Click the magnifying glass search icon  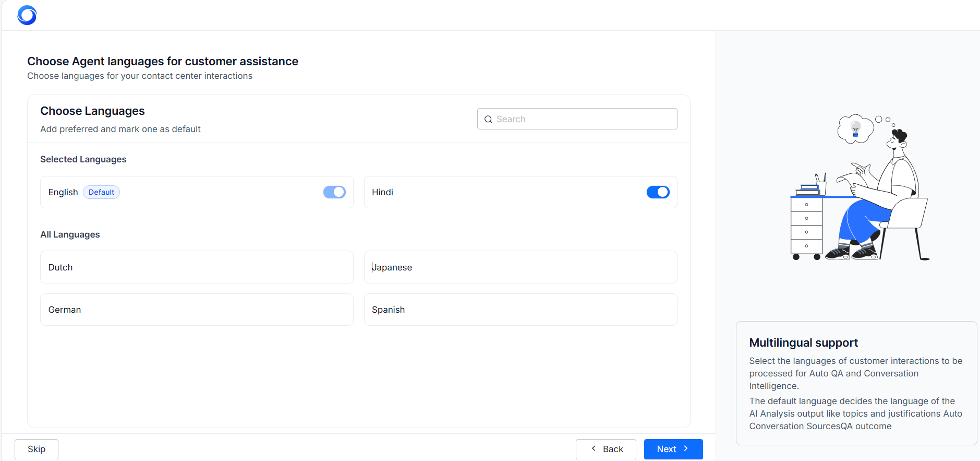click(488, 120)
